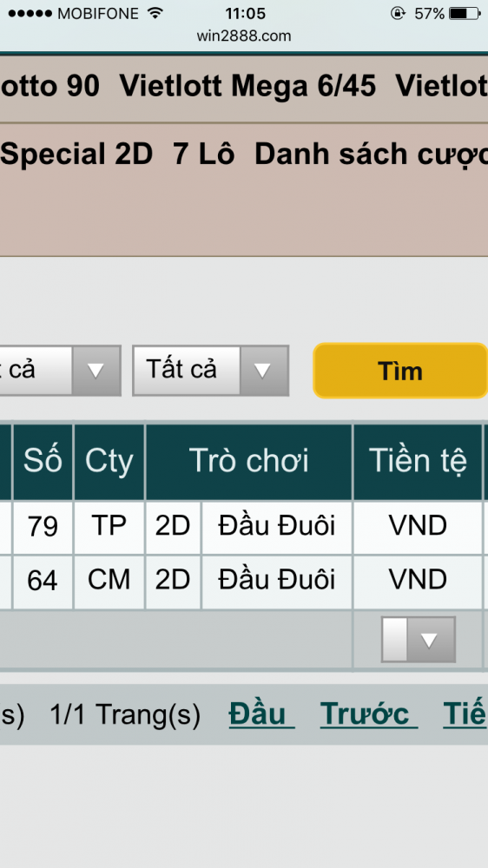Viewport: 488px width, 868px height.
Task: Click the CM company cell
Action: point(109,581)
